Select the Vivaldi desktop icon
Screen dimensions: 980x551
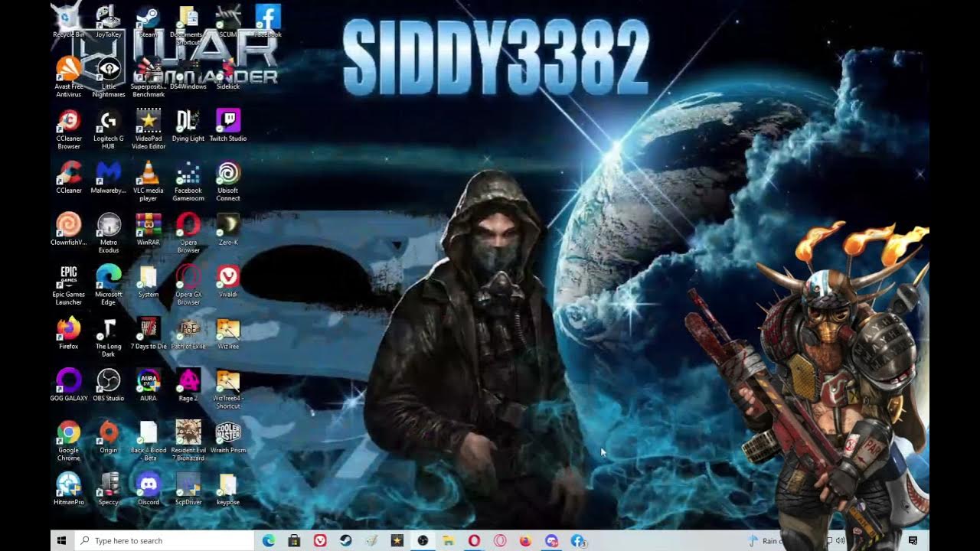(228, 282)
